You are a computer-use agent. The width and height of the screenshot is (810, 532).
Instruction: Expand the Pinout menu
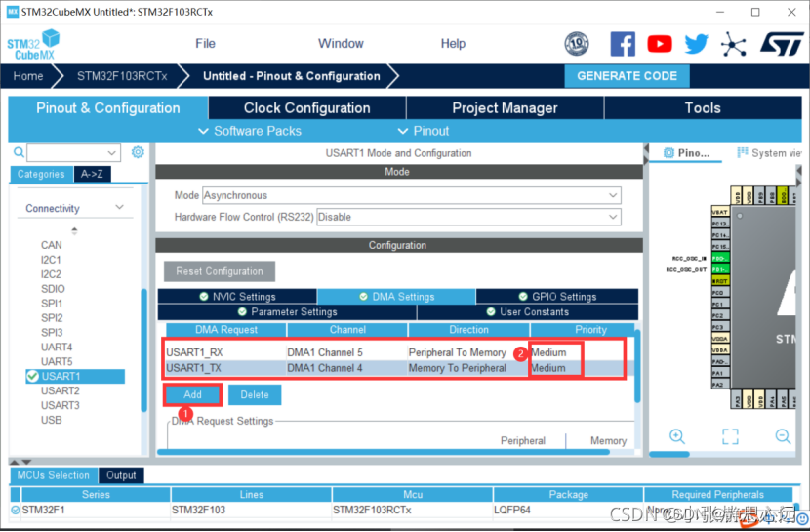pos(424,131)
